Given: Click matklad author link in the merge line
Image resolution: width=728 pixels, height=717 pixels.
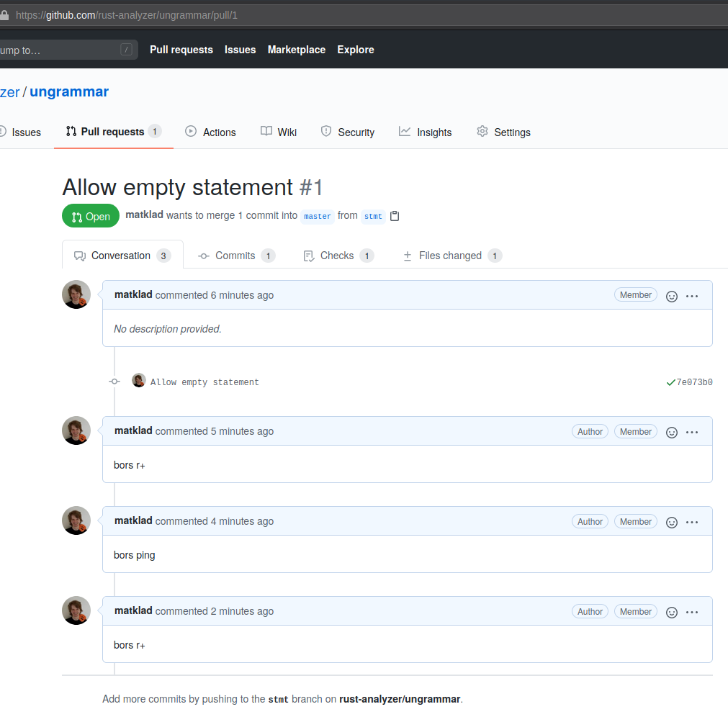Looking at the screenshot, I should click(x=145, y=215).
